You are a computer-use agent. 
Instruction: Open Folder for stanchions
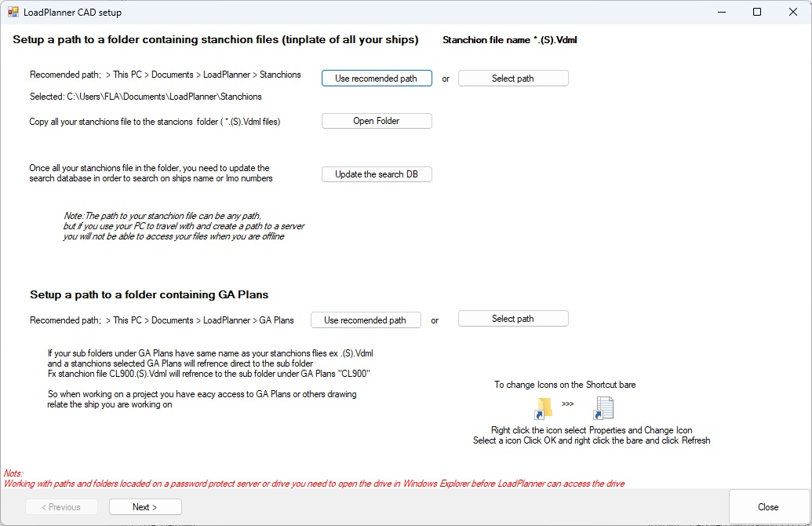(x=377, y=121)
